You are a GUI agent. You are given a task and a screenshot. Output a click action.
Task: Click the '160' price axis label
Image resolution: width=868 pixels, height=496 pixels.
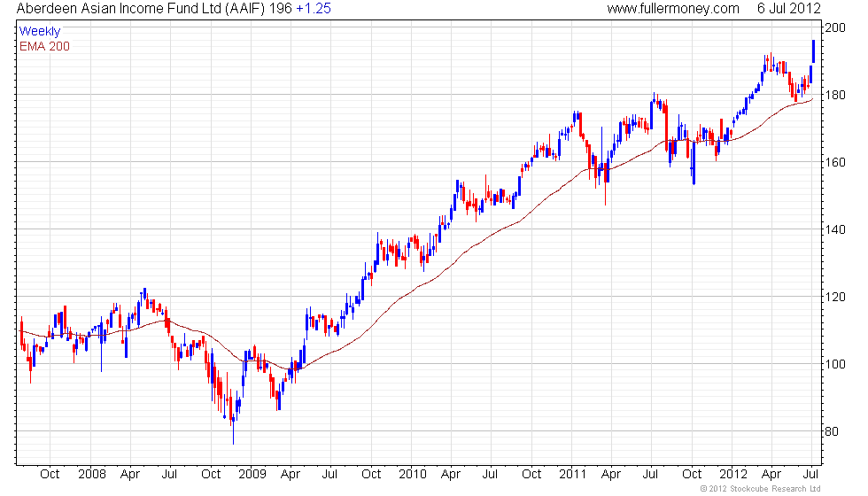tap(835, 162)
